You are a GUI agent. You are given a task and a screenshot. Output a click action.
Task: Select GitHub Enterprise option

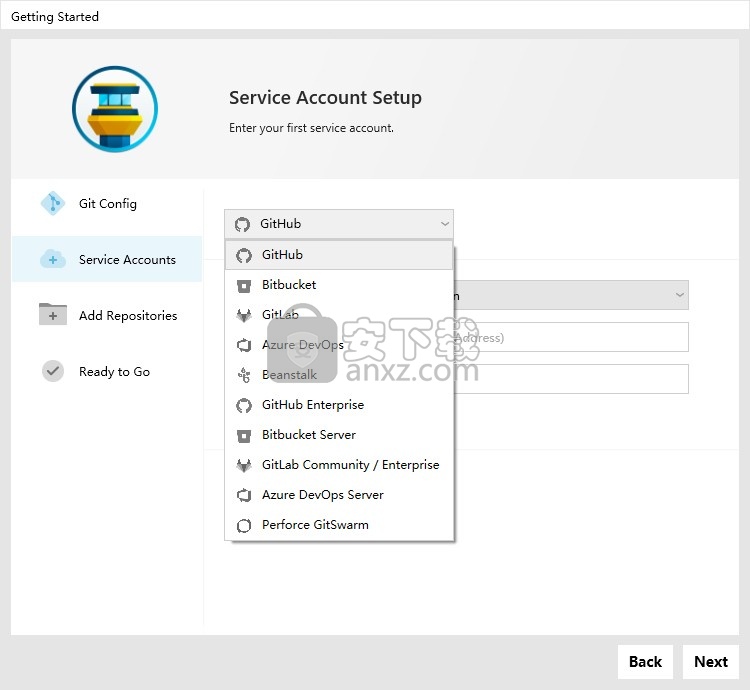click(339, 405)
